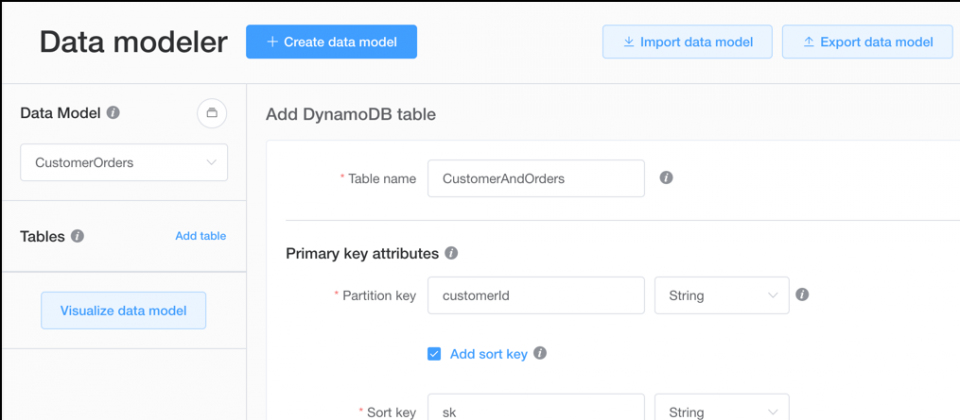Viewport: 960px width, 420px height.
Task: Click the Table name input field
Action: [x=536, y=178]
